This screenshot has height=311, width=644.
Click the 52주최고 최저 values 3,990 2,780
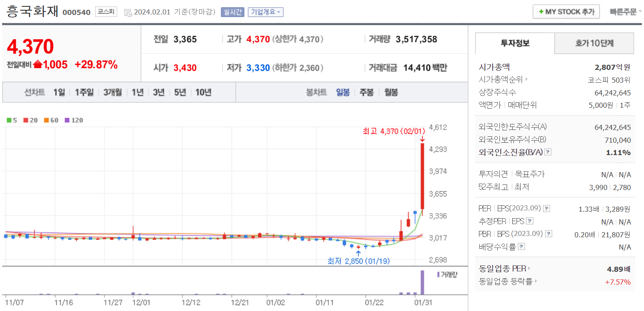610,187
